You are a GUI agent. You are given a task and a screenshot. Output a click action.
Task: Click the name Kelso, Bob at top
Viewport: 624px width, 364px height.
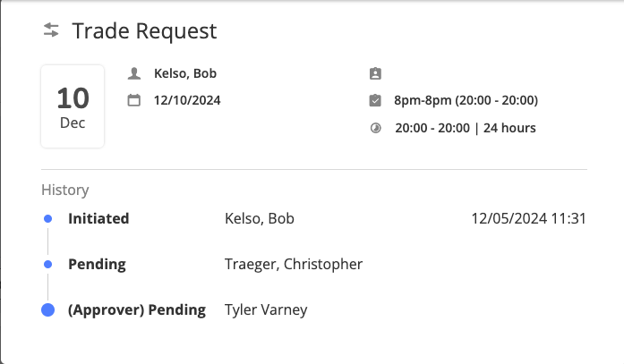click(185, 73)
